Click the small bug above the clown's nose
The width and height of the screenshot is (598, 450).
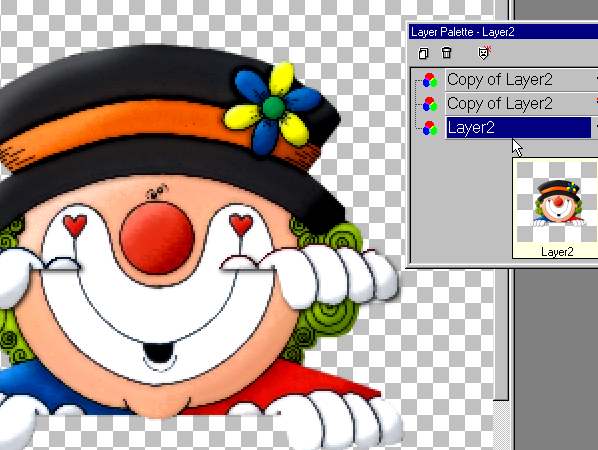(157, 191)
